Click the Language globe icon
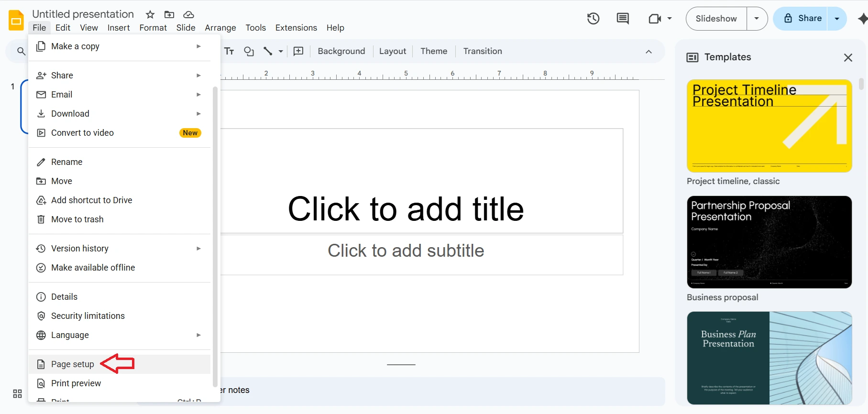The height and width of the screenshot is (414, 868). tap(41, 335)
